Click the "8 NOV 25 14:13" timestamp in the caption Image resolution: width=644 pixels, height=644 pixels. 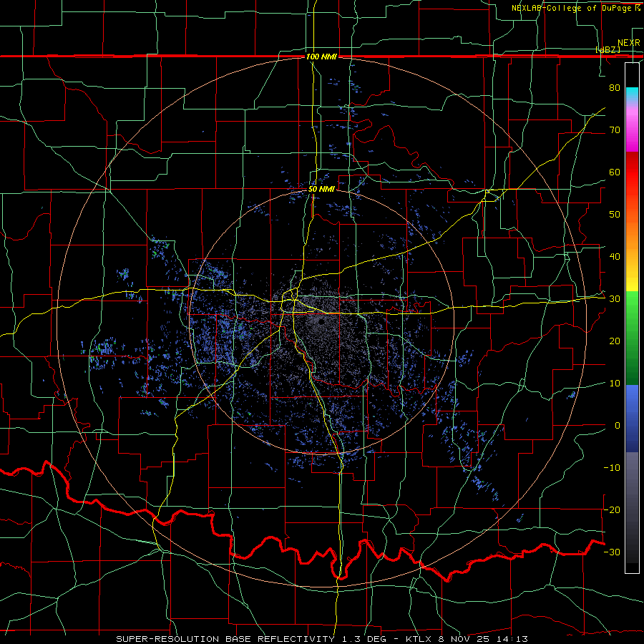coord(484,639)
